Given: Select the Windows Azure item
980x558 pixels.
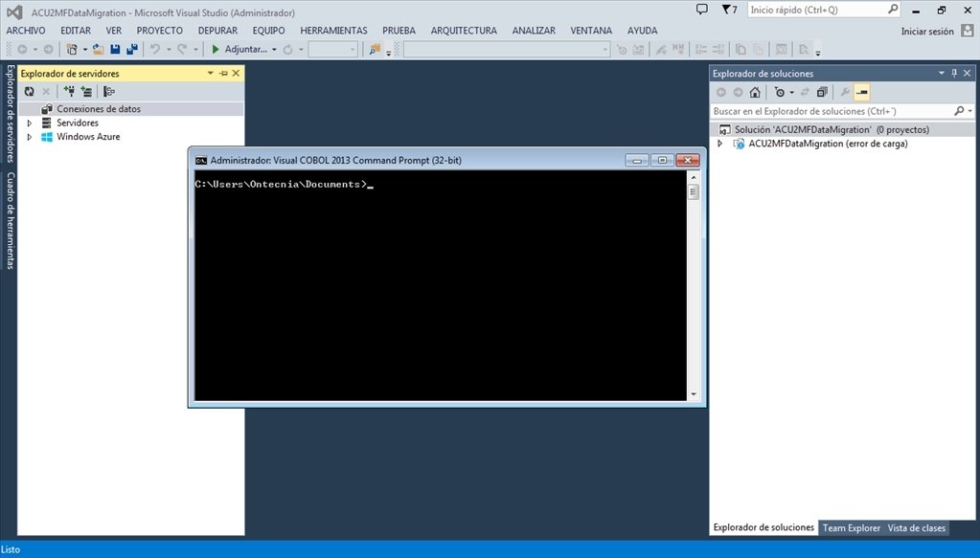Looking at the screenshot, I should coord(88,137).
